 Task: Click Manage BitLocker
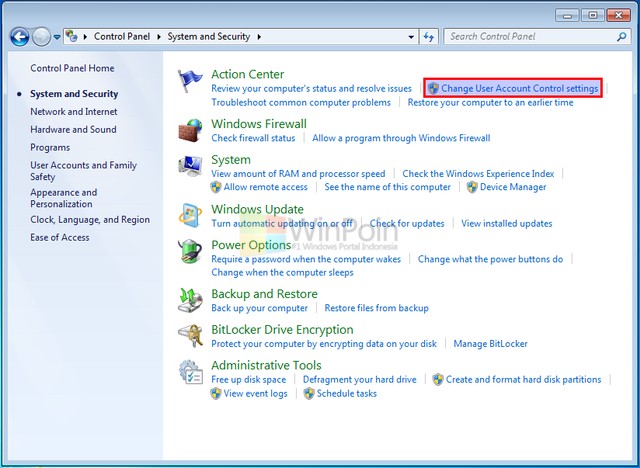tap(490, 344)
